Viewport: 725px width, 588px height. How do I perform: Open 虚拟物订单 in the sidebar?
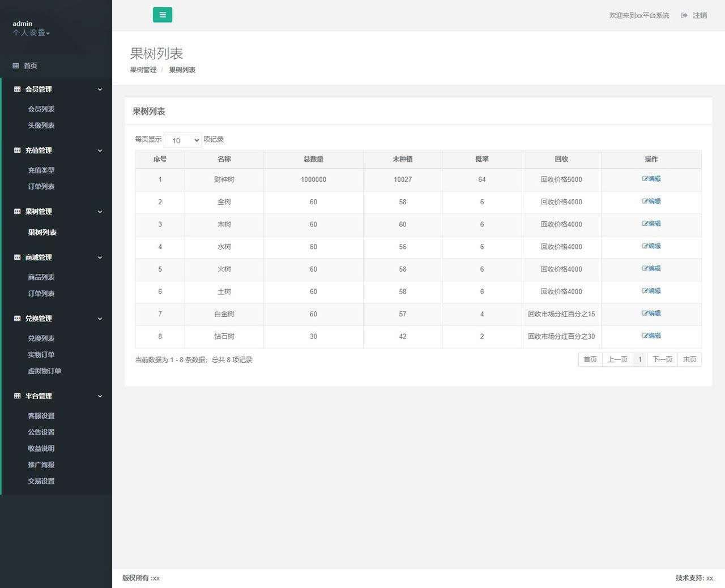click(x=44, y=371)
